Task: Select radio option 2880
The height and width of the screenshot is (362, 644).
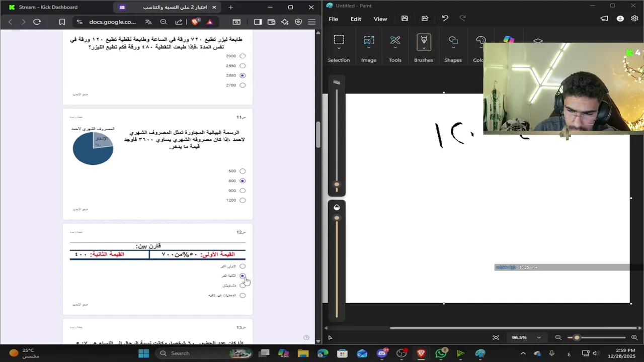Action: [243, 75]
